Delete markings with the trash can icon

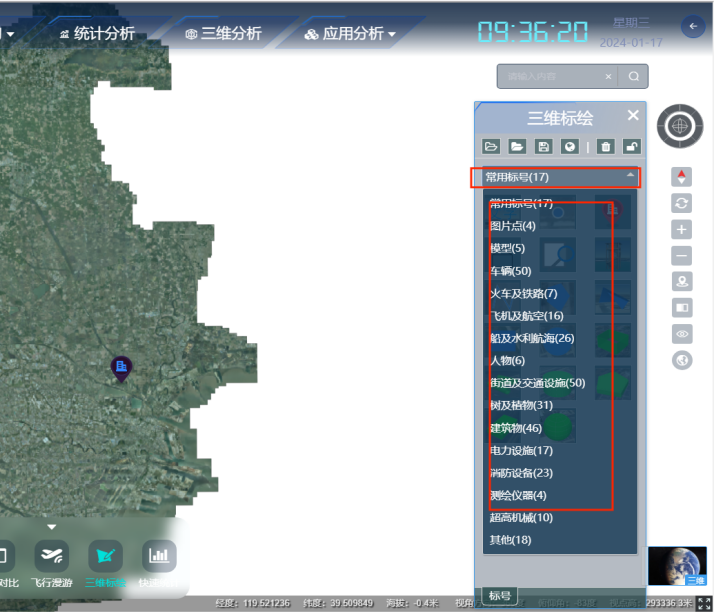click(606, 146)
